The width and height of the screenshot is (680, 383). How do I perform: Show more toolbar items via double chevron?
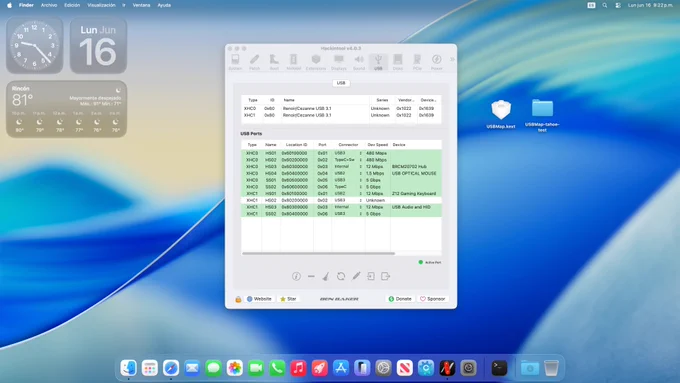[452, 59]
